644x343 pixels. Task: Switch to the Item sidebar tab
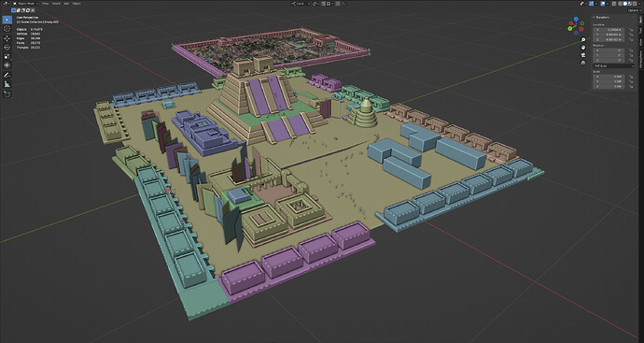pos(641,20)
